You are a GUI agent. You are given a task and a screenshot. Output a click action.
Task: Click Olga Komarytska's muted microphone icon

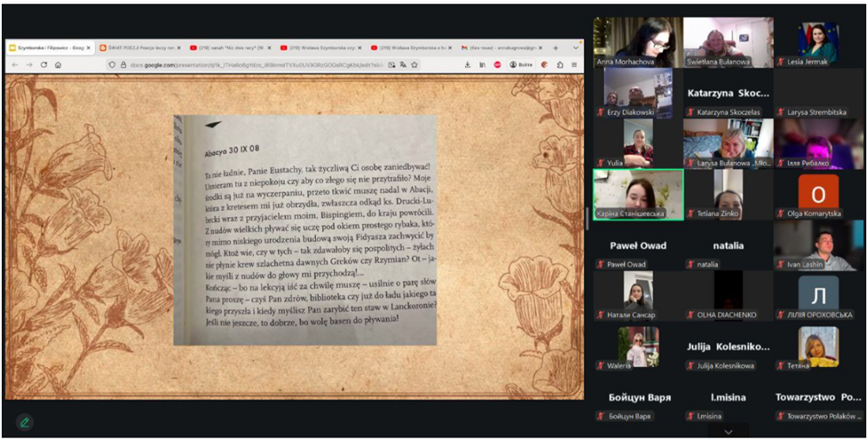[781, 214]
